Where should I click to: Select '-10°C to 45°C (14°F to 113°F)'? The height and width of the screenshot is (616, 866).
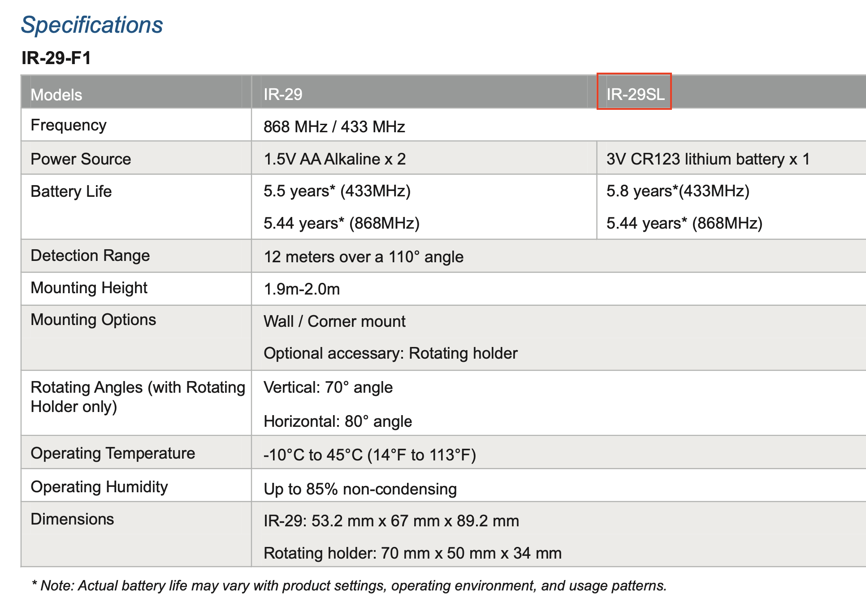click(370, 455)
